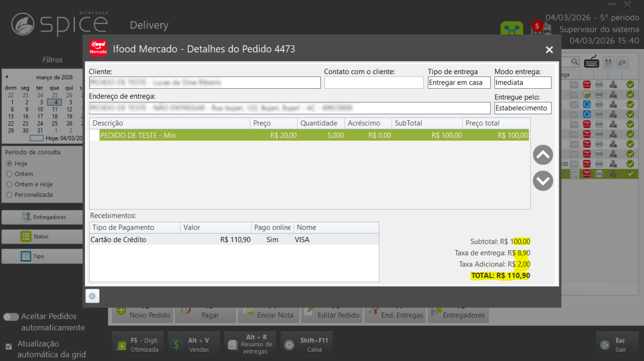Select day 31 in the filter calendar
The width and height of the screenshot is (644, 361).
coord(40,130)
